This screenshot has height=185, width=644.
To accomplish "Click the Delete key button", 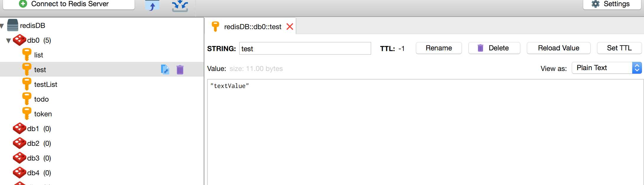I will coord(494,48).
